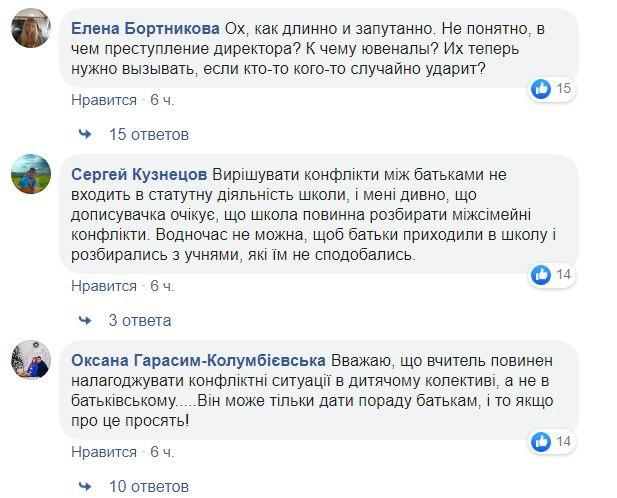Viewport: 617px width, 498px height.
Task: Like Елена Бортникова's comment via Нравится
Action: pyautogui.click(x=104, y=101)
